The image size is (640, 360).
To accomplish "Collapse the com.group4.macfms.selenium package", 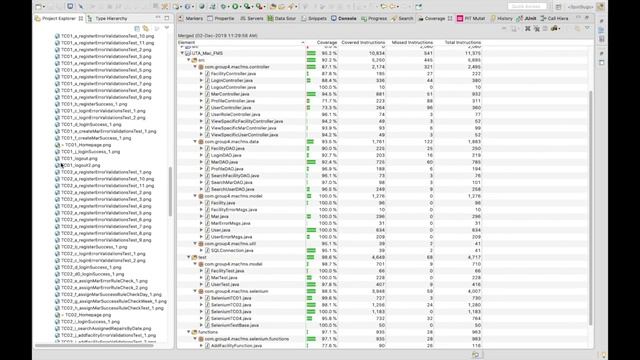I will [x=195, y=291].
